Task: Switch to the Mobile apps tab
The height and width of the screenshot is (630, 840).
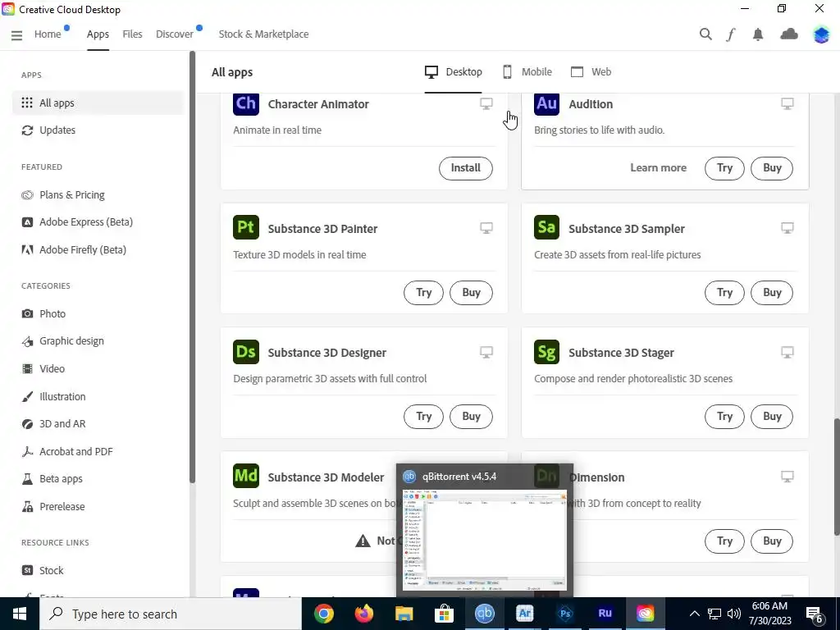Action: [x=527, y=72]
